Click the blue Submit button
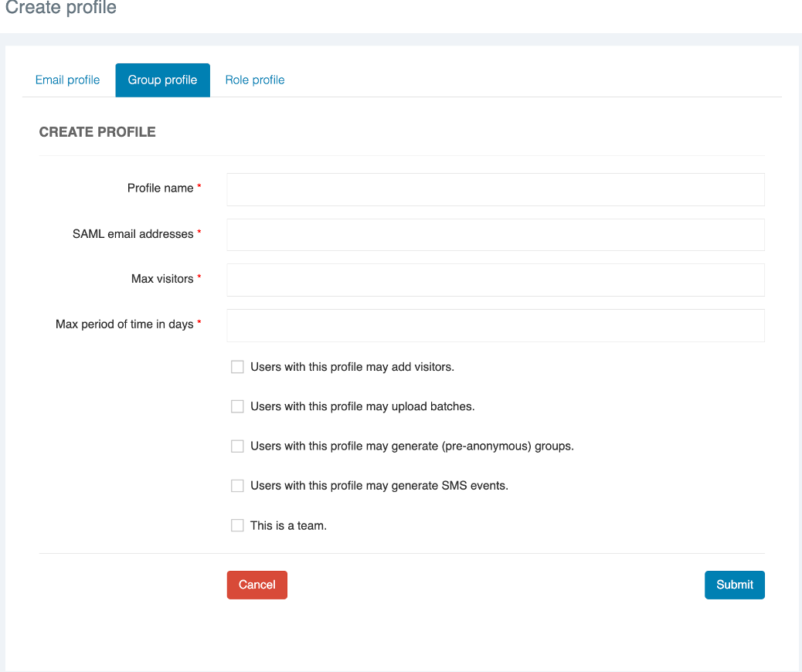This screenshot has width=802, height=672. coord(734,585)
